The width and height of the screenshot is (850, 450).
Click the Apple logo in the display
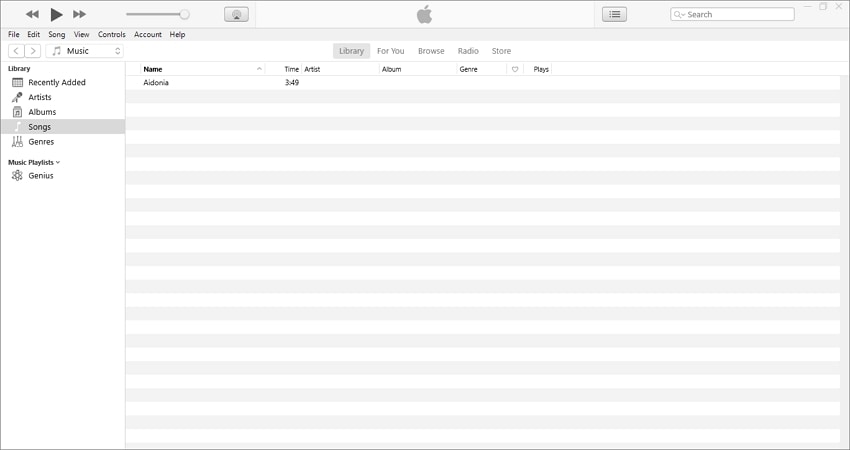click(424, 15)
